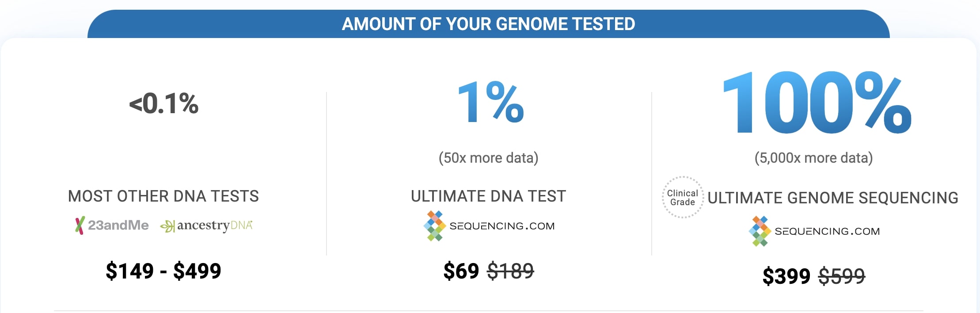Click the $399 sale price

point(786,276)
